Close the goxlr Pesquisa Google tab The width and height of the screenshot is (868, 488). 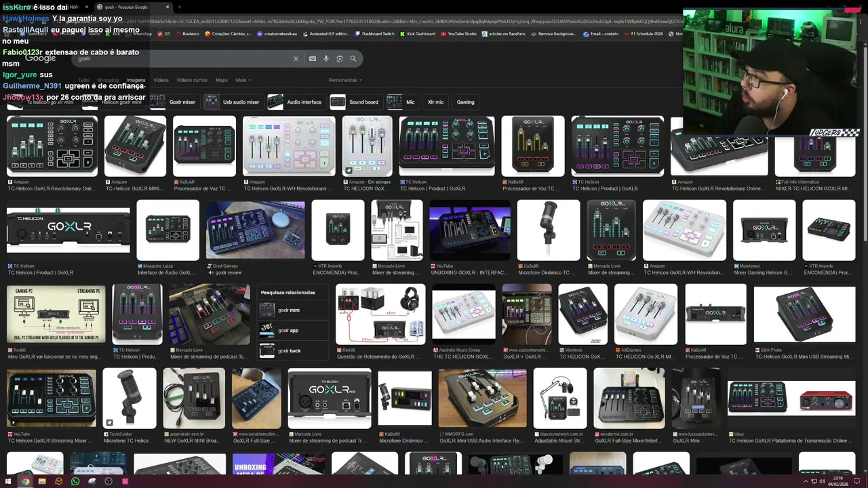point(167,7)
